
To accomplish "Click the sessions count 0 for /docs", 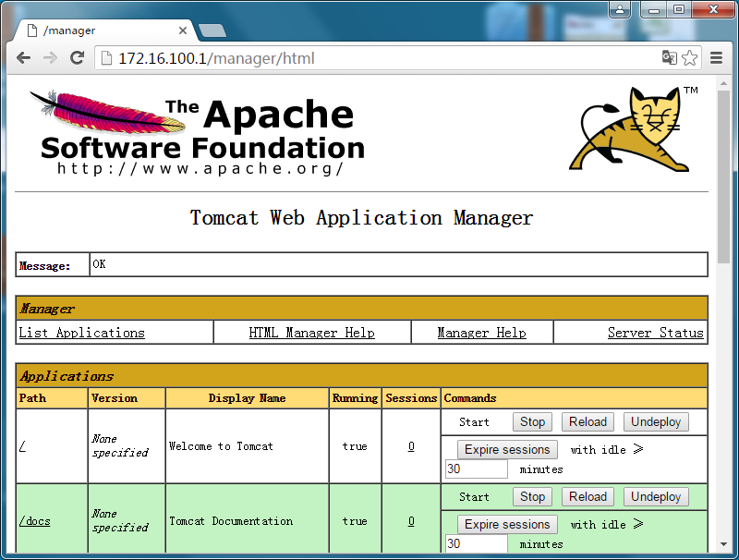I will (411, 521).
